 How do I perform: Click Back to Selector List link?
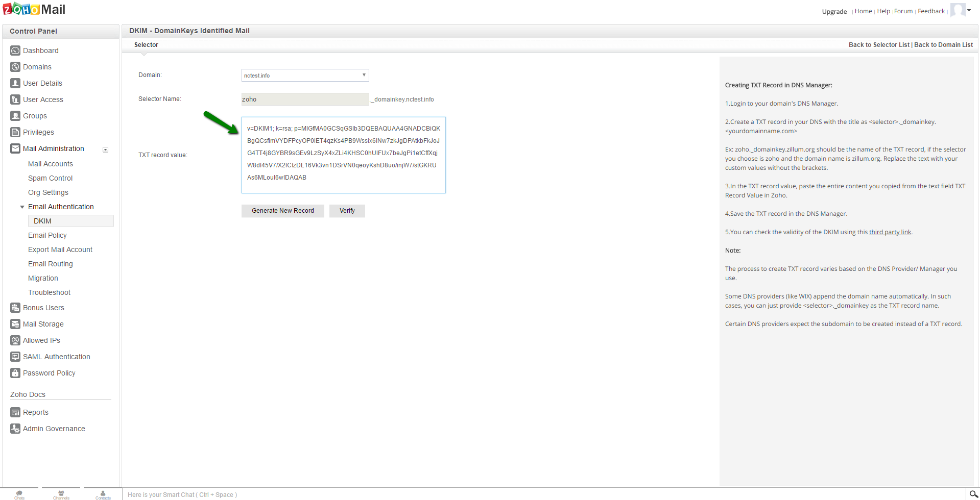[879, 45]
